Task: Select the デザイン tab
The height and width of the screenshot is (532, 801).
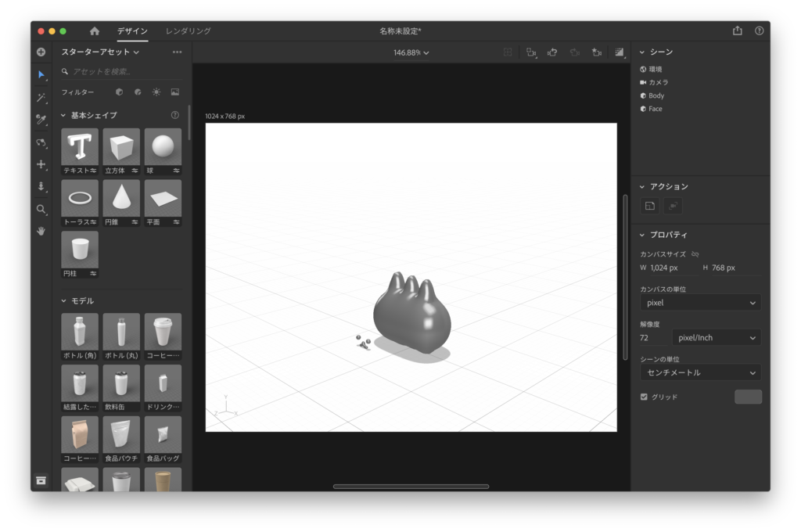Action: point(132,31)
